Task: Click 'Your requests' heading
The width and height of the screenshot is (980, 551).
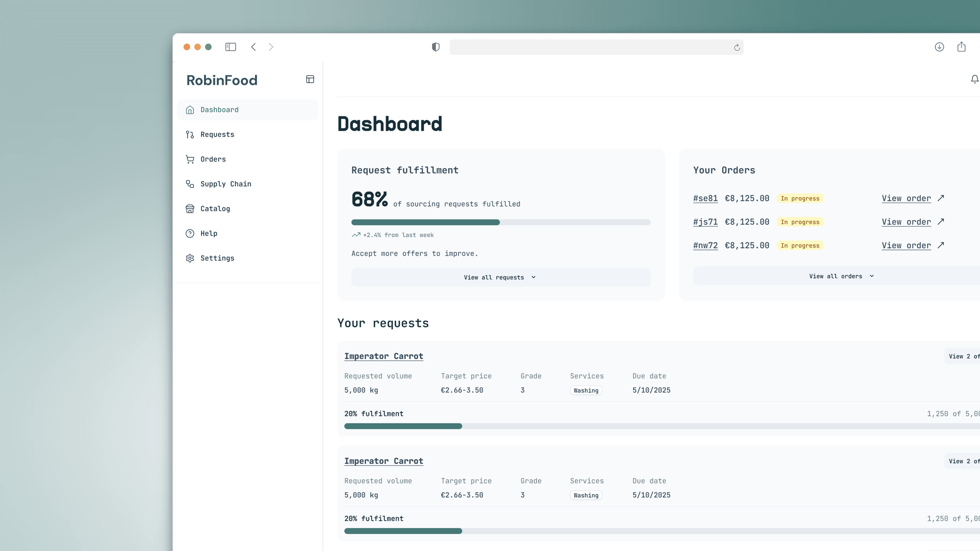Action: 383,323
